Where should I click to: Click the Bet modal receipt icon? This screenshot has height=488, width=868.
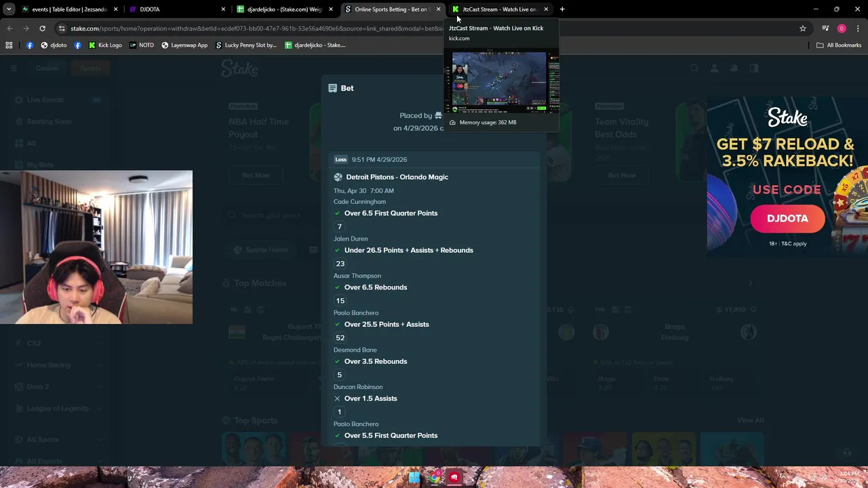[x=332, y=88]
